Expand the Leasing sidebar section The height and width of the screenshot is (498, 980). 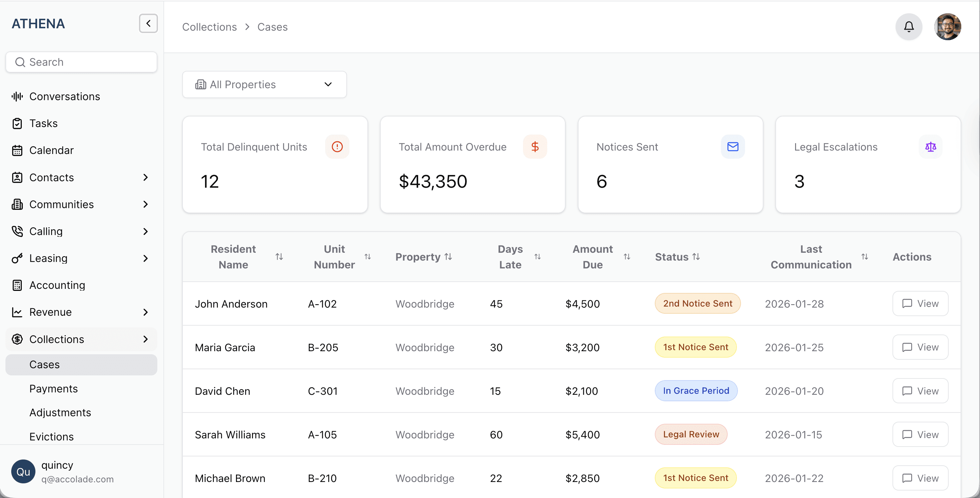point(145,258)
